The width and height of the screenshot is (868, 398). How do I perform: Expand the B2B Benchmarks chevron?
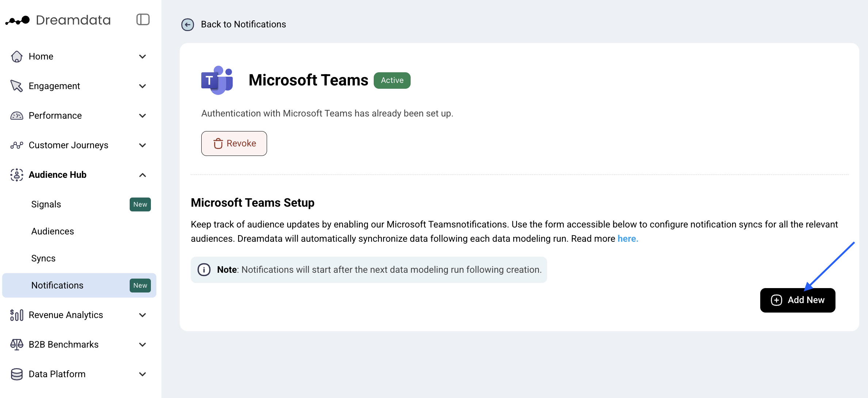(x=142, y=345)
